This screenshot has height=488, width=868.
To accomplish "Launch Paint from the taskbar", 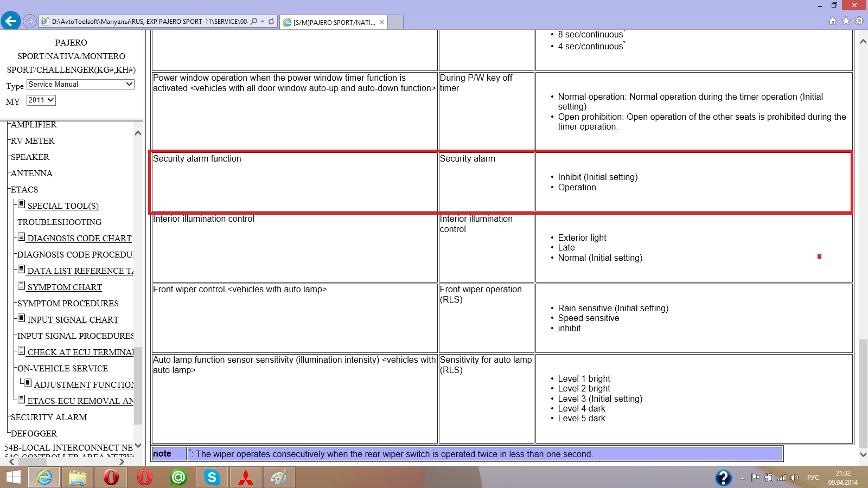I will coord(279,478).
